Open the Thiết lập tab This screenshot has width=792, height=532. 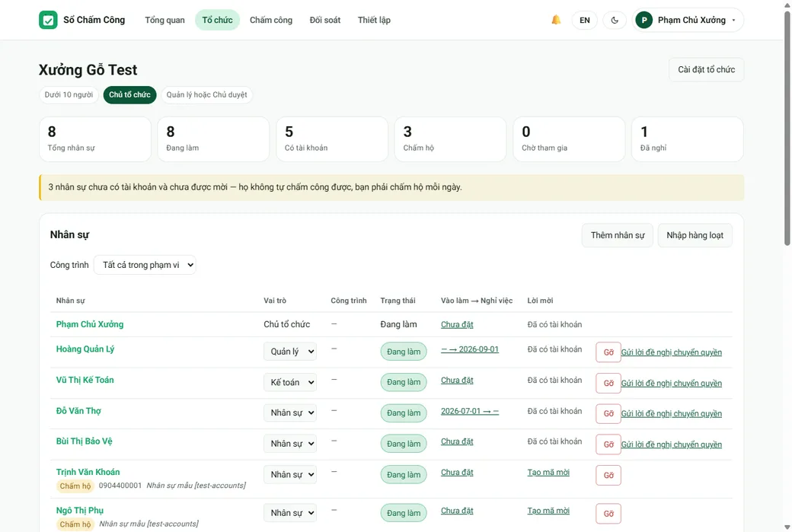(x=374, y=21)
